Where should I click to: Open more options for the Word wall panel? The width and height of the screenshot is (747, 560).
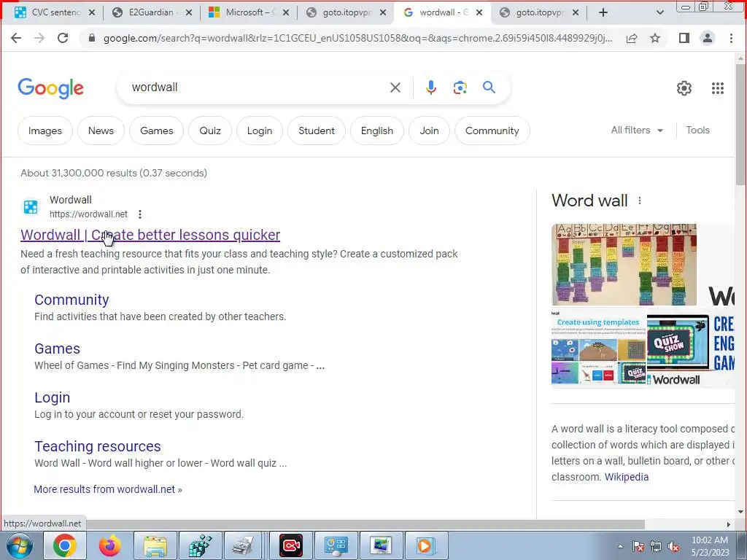(x=640, y=201)
